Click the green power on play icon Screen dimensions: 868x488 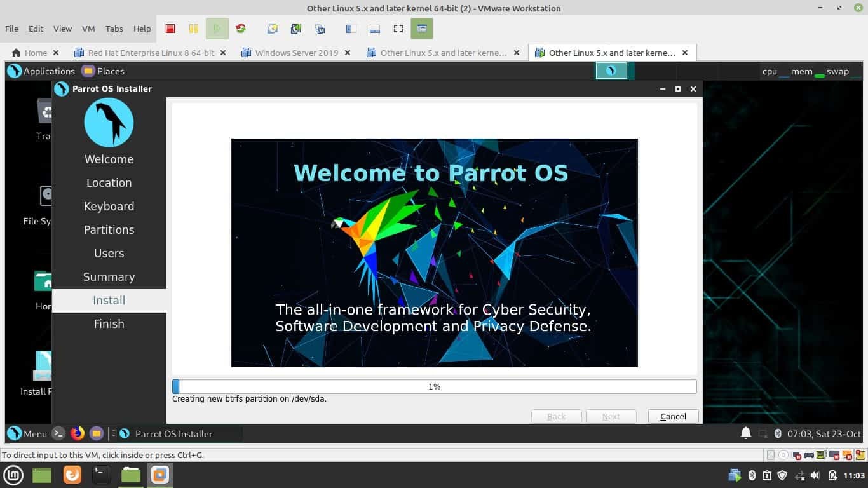tap(217, 29)
